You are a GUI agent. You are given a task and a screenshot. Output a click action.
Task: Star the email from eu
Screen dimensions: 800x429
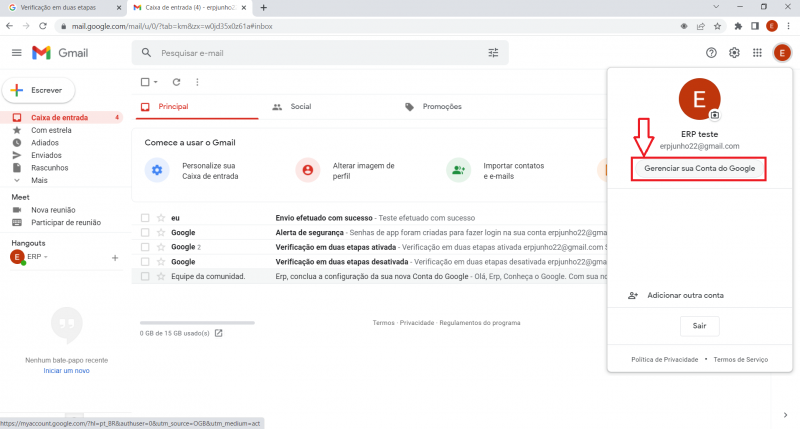[161, 218]
